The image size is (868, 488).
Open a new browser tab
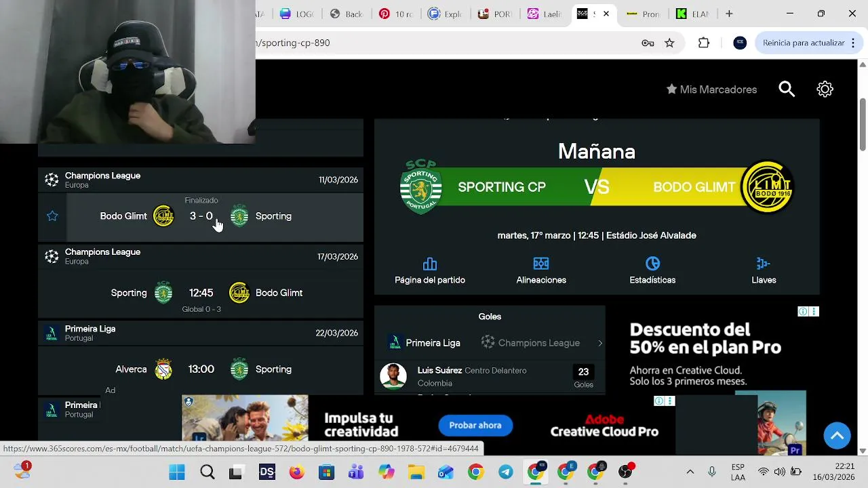tap(729, 14)
